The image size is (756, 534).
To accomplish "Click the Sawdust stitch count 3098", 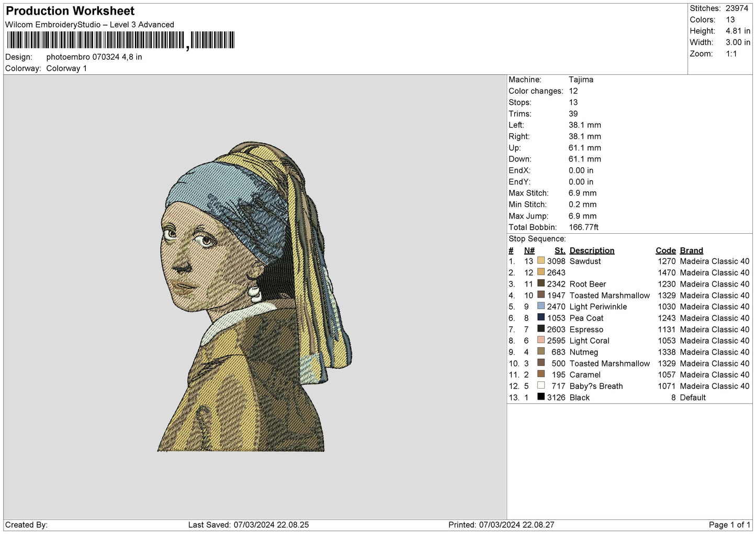I will (x=556, y=261).
